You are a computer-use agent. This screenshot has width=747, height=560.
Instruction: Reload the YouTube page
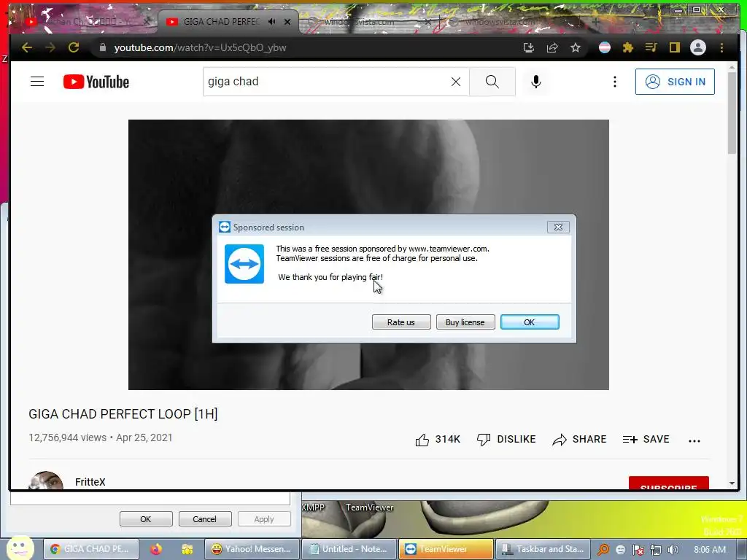coord(74,47)
